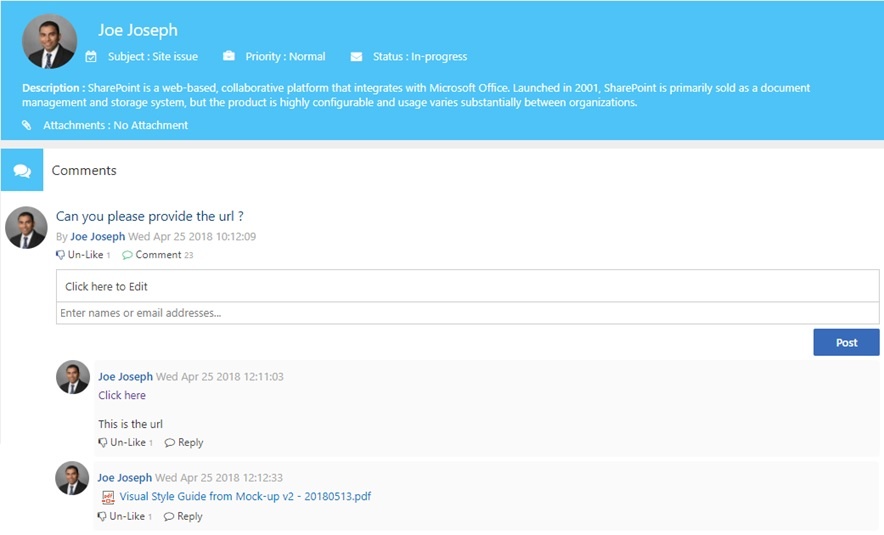Click the PDF file icon of the attachment
Image resolution: width=884 pixels, height=535 pixels.
(x=108, y=497)
